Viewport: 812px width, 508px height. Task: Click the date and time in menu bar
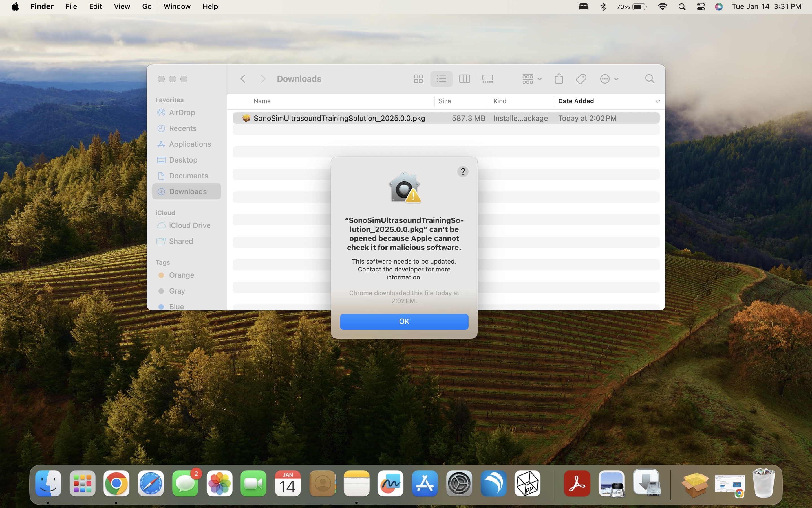point(766,7)
